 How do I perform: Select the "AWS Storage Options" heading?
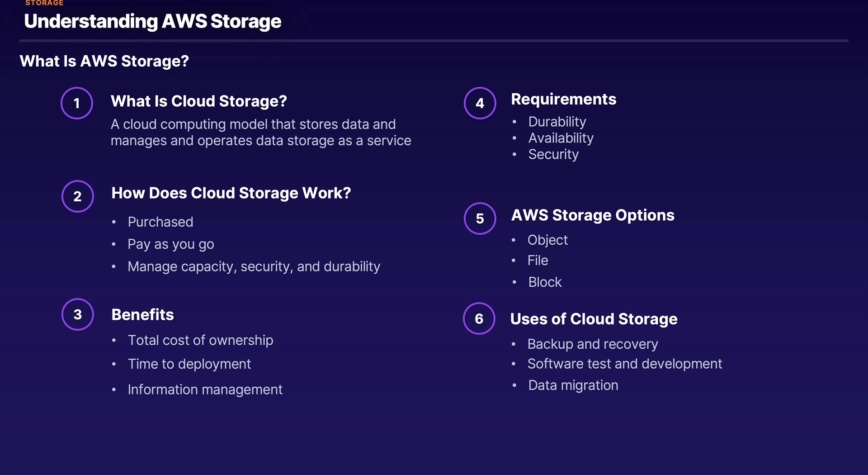[593, 215]
